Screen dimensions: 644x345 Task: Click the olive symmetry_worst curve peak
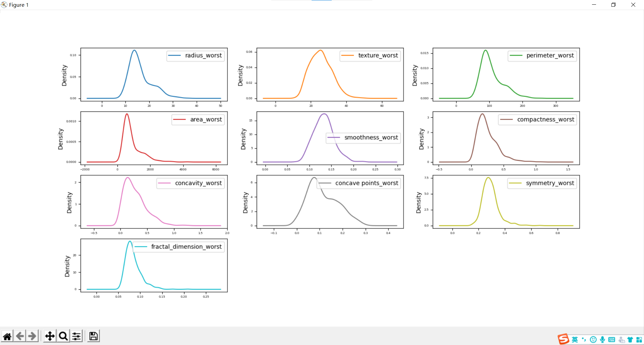488,178
